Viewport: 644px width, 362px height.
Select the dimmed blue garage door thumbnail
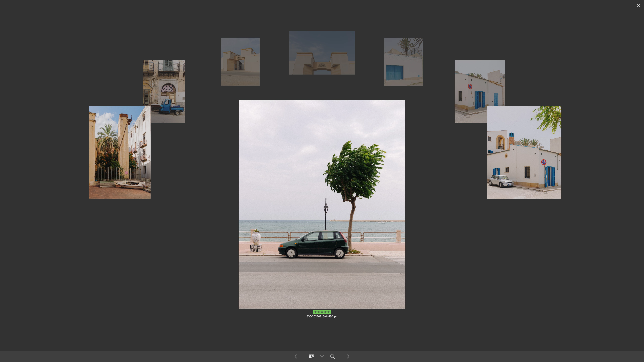pyautogui.click(x=404, y=61)
